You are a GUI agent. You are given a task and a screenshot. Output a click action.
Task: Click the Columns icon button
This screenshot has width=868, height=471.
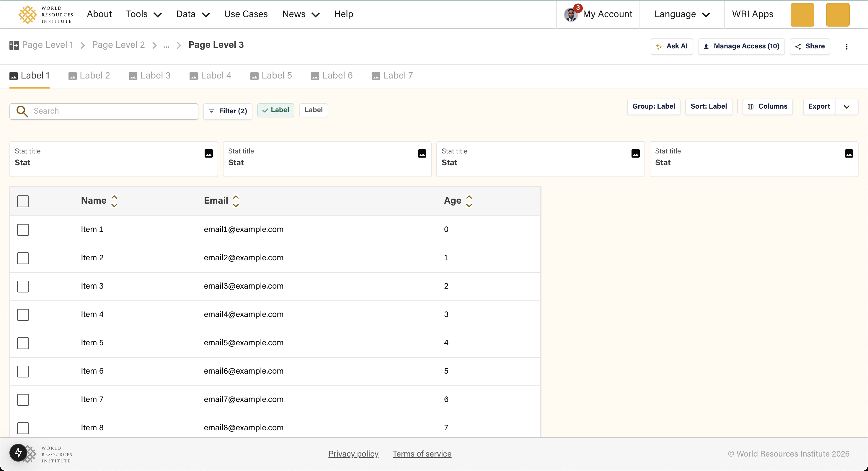tap(751, 107)
